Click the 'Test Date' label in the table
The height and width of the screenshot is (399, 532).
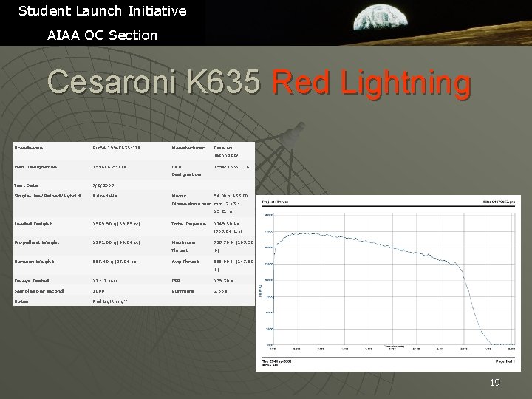tap(26, 185)
